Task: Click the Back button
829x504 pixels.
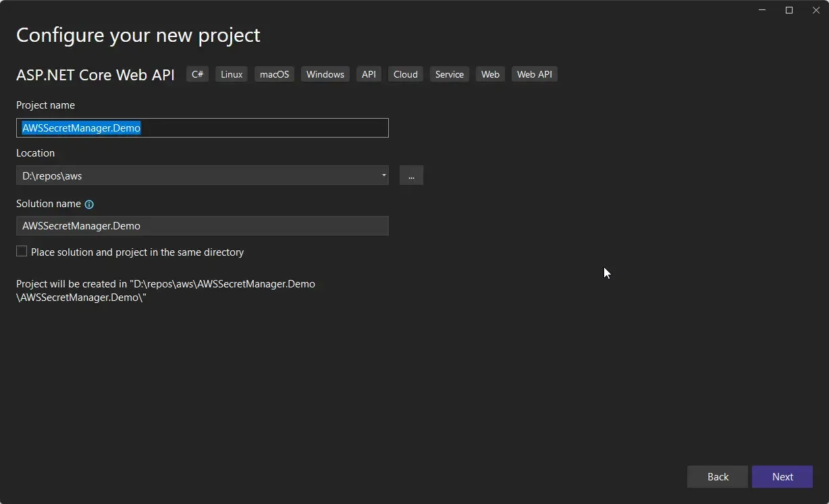Action: click(717, 476)
